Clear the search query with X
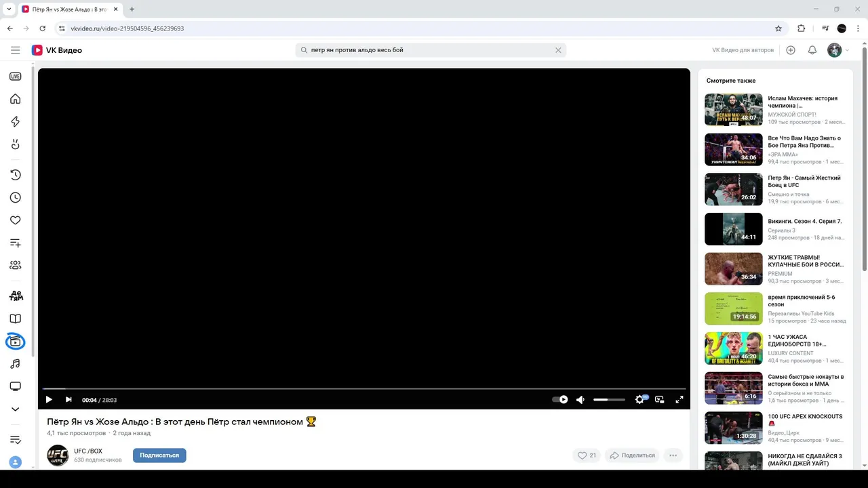Screen dimensions: 868x488 (x=558, y=50)
